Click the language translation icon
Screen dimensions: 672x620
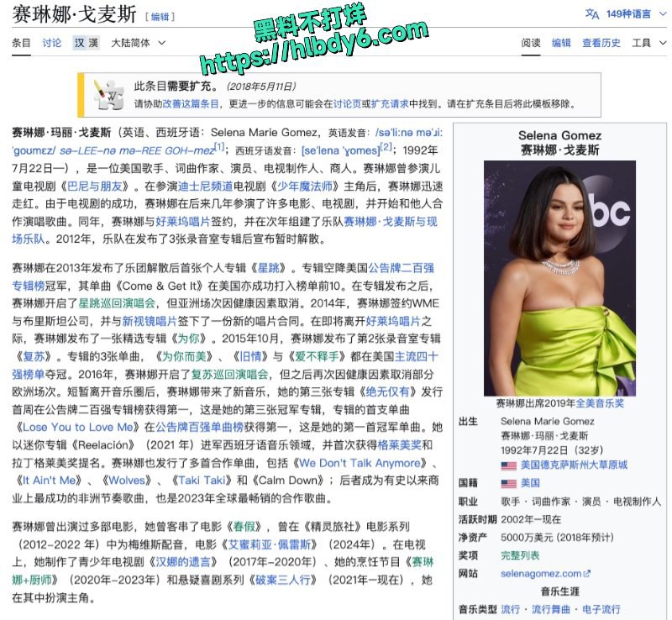[592, 14]
